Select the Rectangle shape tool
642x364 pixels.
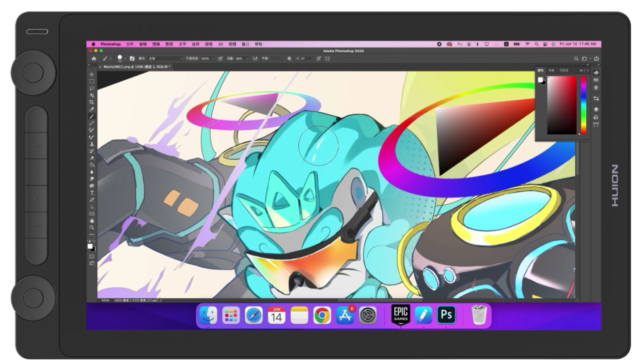(92, 213)
